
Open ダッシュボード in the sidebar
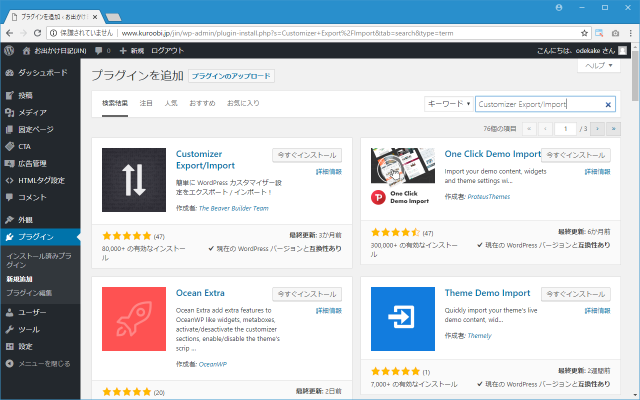pos(42,73)
